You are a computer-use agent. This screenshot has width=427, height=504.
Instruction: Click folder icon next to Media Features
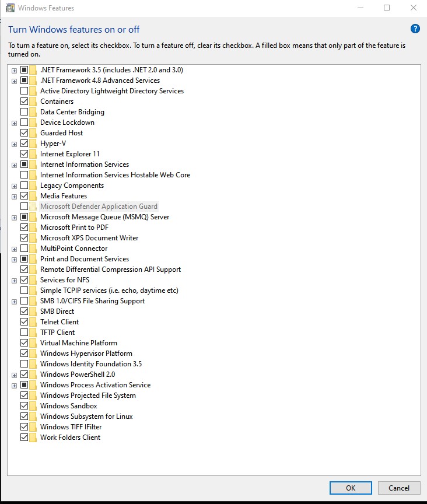33,196
